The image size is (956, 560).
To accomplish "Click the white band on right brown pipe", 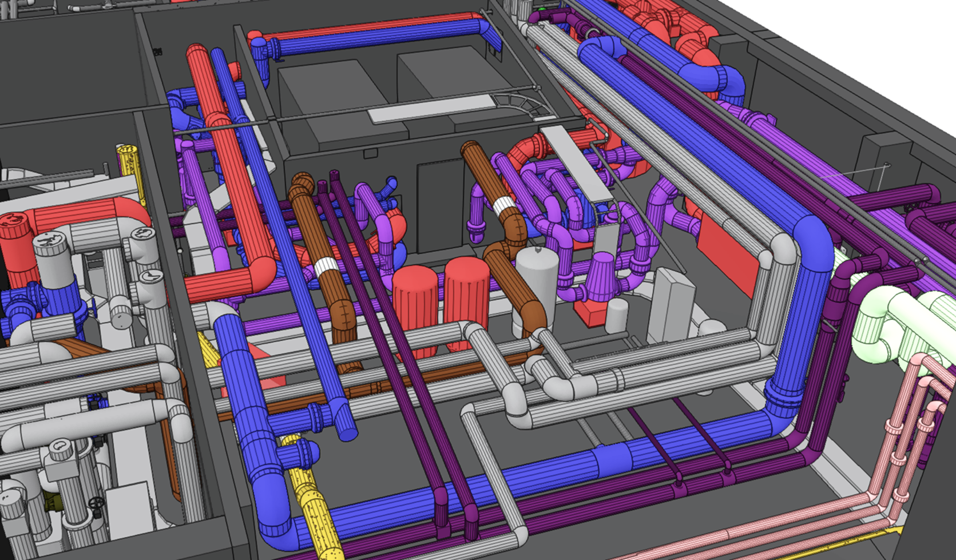I will pos(505,206).
